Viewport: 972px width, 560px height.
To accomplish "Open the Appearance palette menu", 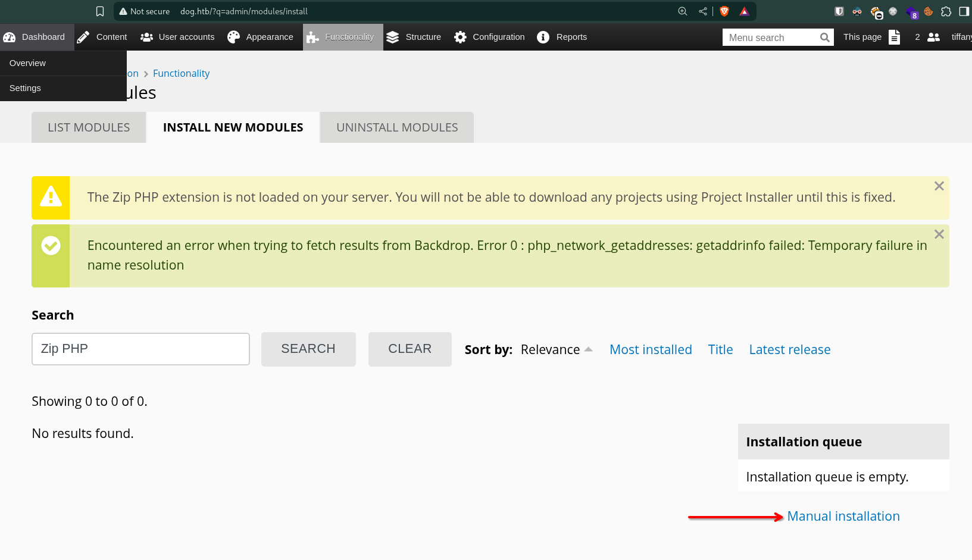I will [260, 37].
